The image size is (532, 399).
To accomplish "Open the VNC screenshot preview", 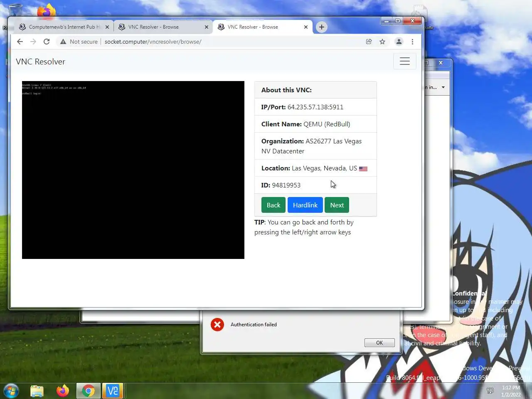I will (x=133, y=170).
